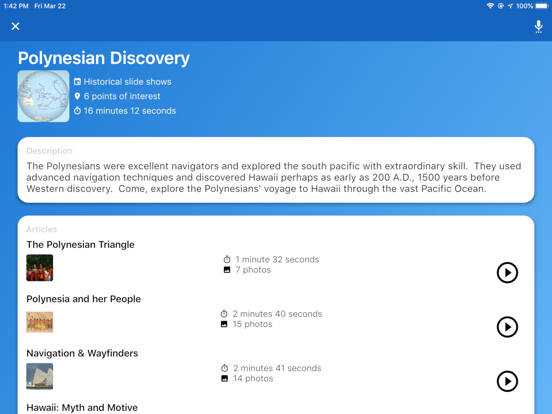This screenshot has height=414, width=552.
Task: Click photo icon next to 15 photos
Action: coord(224,324)
